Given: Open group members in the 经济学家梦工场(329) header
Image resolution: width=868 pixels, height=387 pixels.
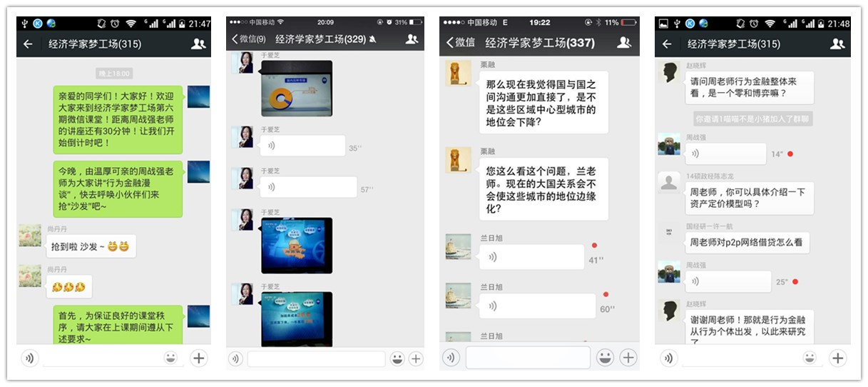Looking at the screenshot, I should [412, 39].
